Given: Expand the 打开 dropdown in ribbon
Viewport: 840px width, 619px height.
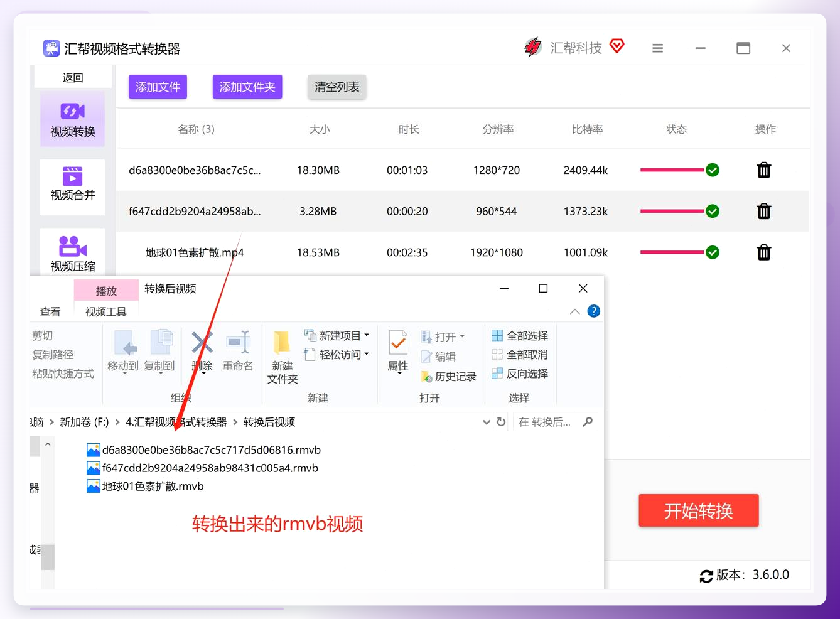Looking at the screenshot, I should click(462, 336).
